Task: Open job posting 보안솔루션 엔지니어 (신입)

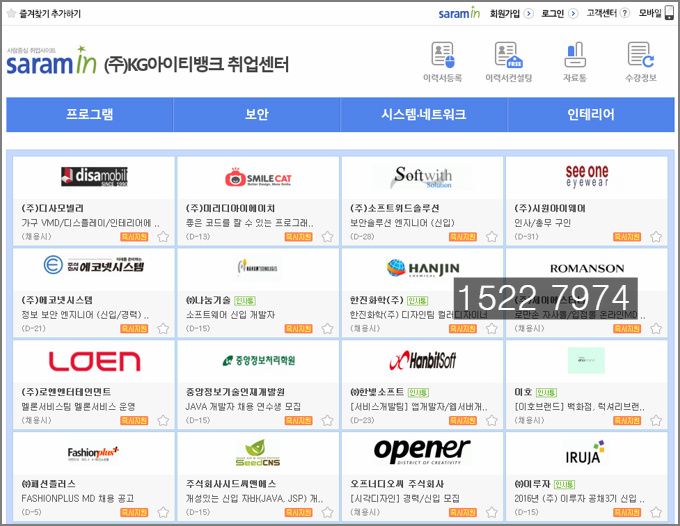Action: pyautogui.click(x=402, y=223)
